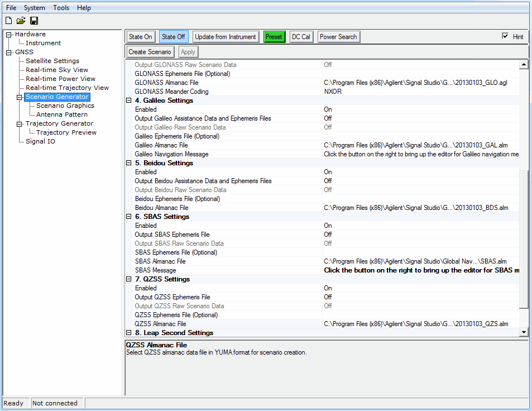The height and width of the screenshot is (411, 532).
Task: Click the Save disk icon
Action: 34,21
